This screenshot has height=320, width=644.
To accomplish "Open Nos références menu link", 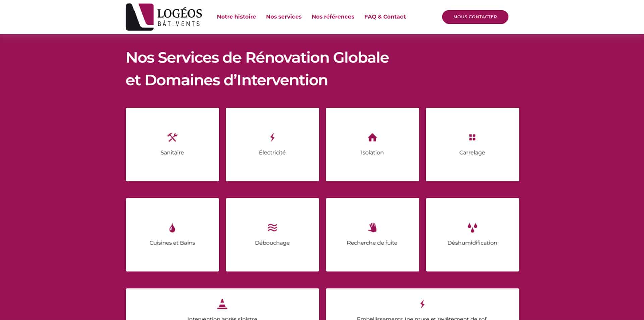I will pyautogui.click(x=333, y=17).
